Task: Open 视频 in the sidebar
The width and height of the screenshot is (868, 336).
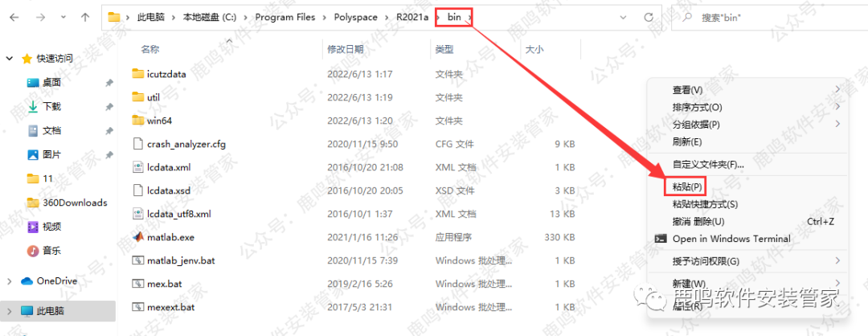Action: tap(51, 227)
